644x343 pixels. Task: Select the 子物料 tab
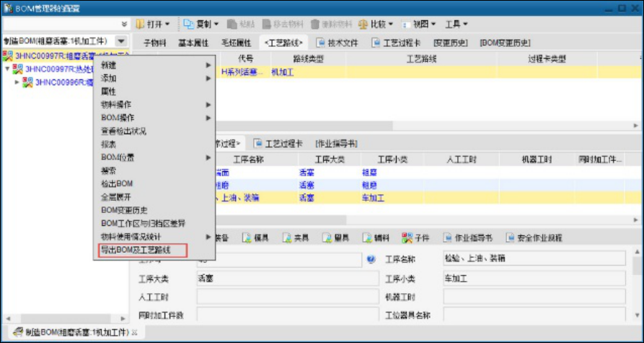155,43
